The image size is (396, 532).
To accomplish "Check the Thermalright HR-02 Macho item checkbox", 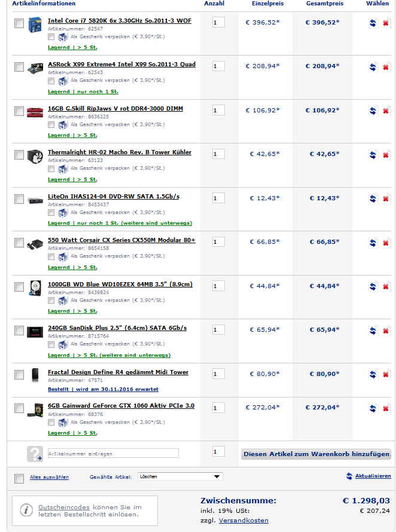I will [x=19, y=155].
